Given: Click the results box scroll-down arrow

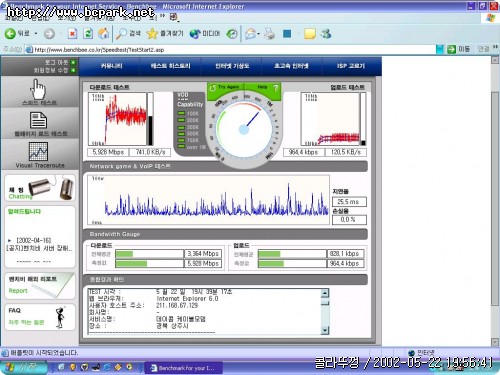Looking at the screenshot, I should click(325, 330).
